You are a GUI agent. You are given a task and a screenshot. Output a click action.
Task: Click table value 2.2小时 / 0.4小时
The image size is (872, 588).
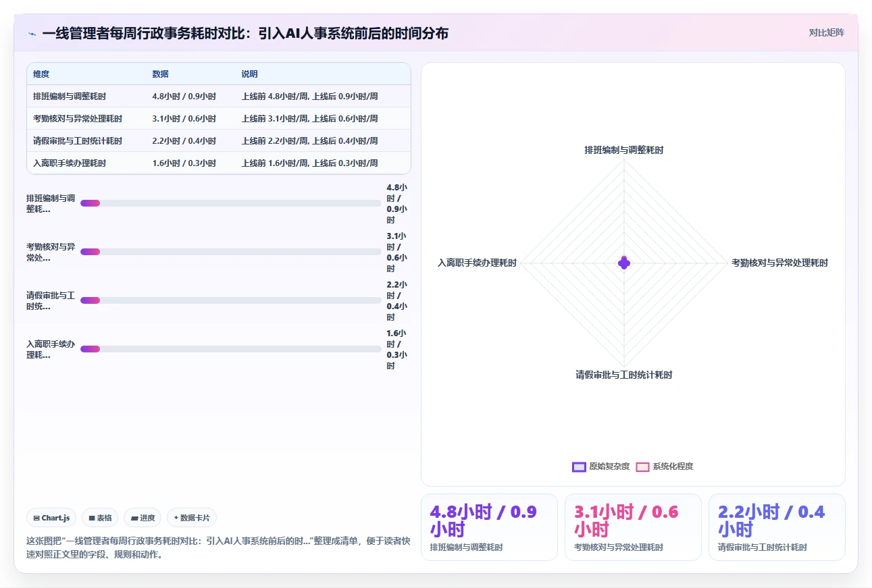click(184, 141)
